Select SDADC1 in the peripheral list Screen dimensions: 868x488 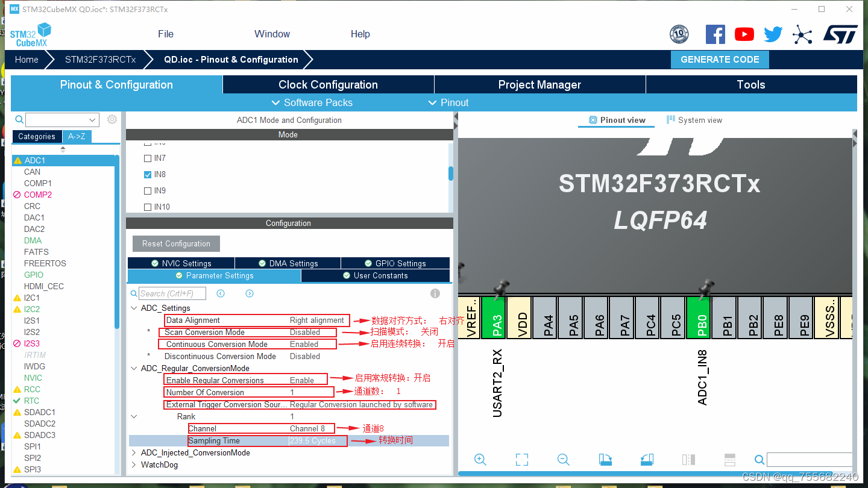tap(39, 412)
